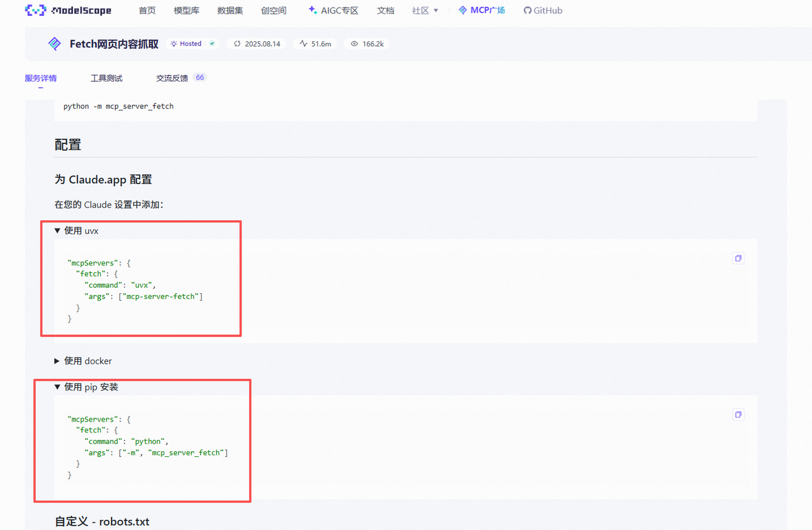Go to AIGC专区 section

tap(333, 10)
